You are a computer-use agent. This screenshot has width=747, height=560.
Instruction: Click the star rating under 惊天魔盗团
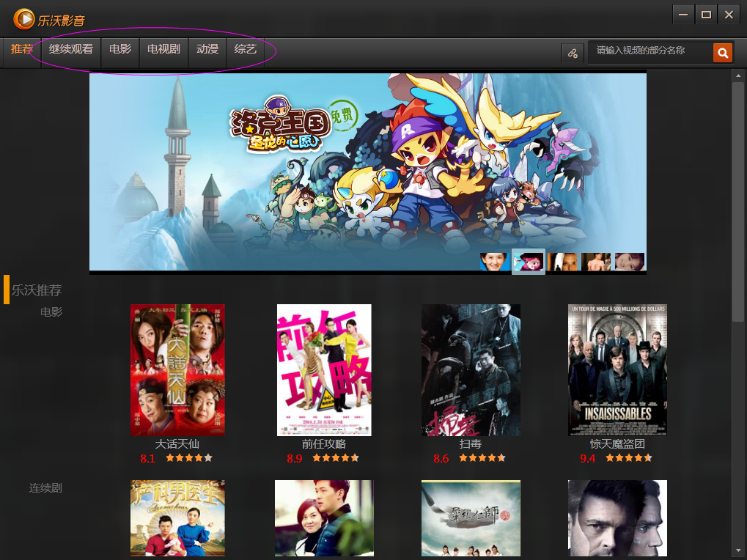[629, 458]
